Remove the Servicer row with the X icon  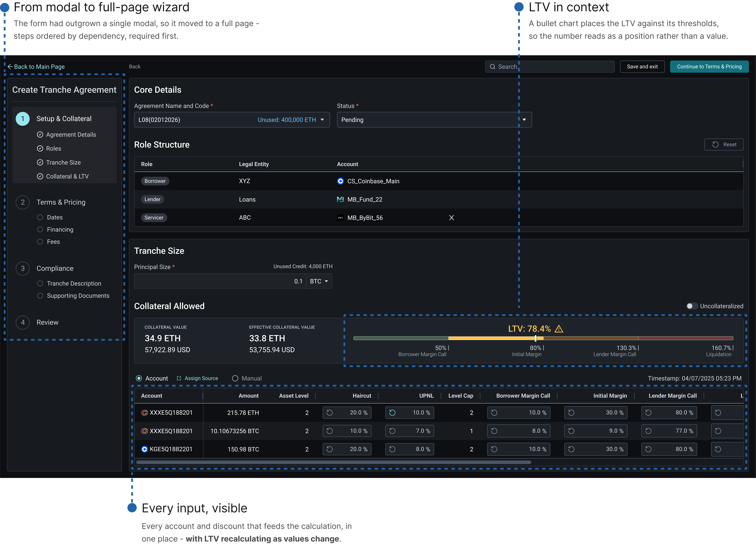[451, 218]
